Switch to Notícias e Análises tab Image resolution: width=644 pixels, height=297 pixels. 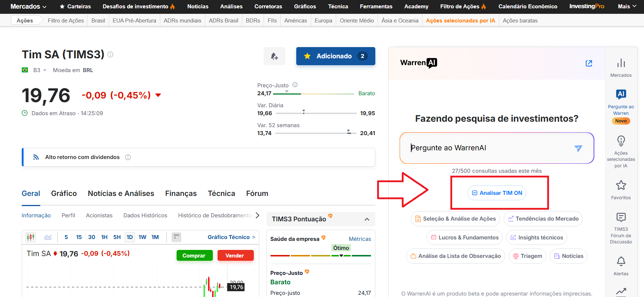pyautogui.click(x=121, y=193)
